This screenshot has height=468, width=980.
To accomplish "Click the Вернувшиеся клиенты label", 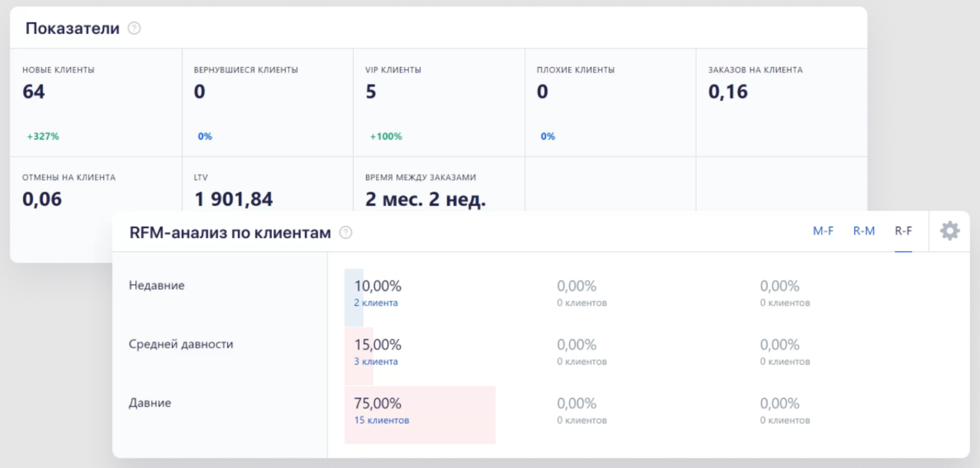I will pyautogui.click(x=246, y=70).
